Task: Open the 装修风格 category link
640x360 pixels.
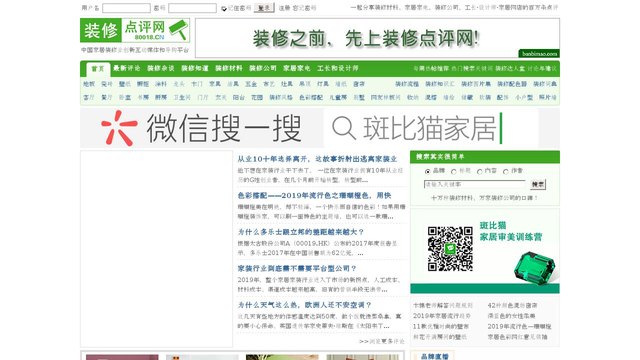Action: (x=281, y=97)
